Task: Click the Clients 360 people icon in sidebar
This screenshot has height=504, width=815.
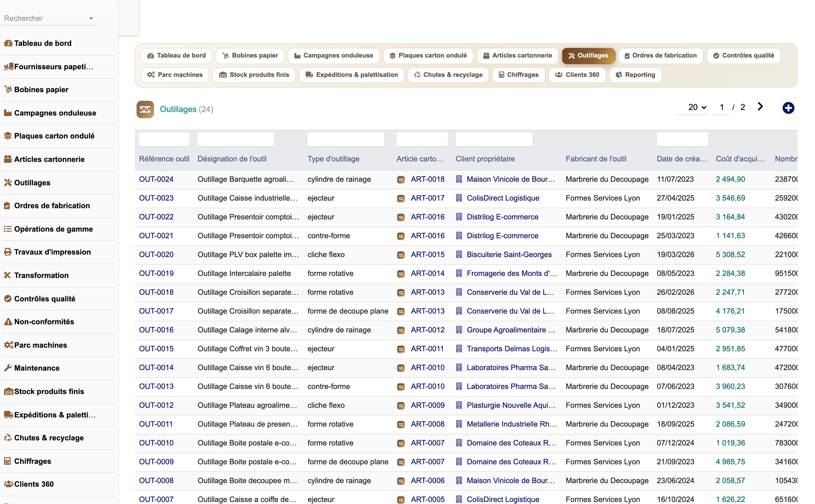Action: [8, 484]
